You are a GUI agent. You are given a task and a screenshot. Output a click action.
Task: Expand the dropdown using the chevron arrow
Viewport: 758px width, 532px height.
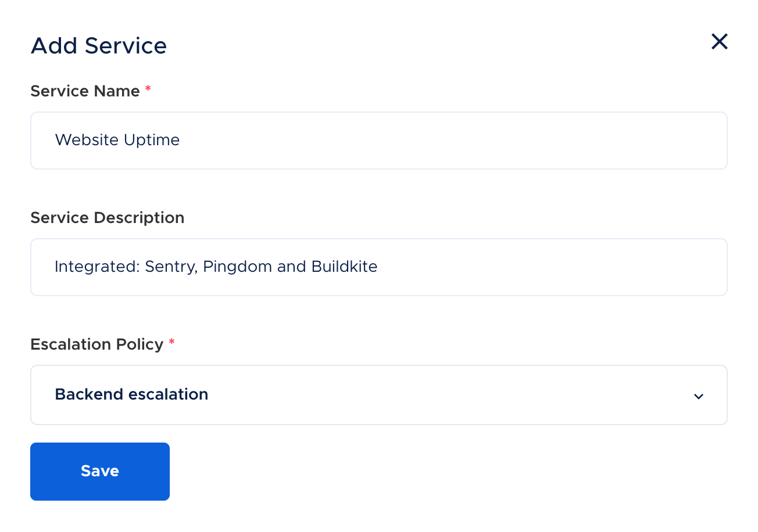698,396
